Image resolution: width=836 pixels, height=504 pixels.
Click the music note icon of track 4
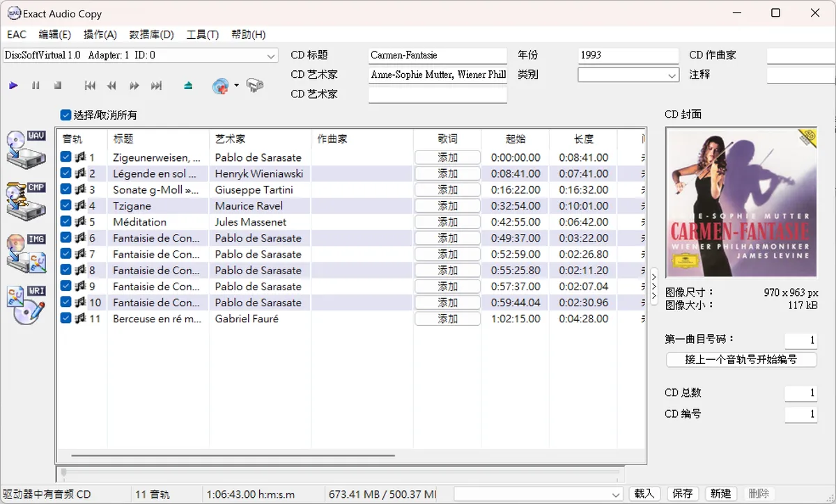[80, 206]
